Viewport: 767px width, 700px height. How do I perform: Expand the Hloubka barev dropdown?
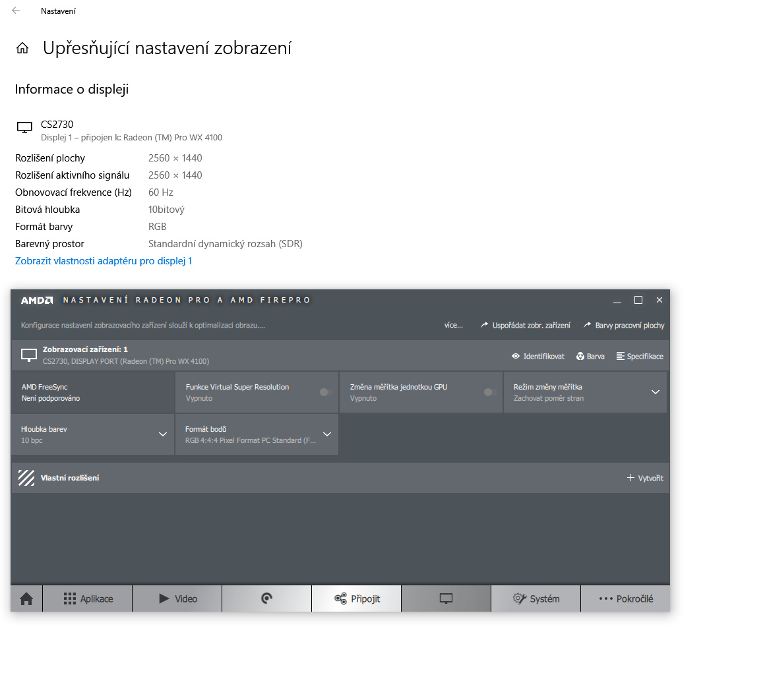[x=162, y=434]
